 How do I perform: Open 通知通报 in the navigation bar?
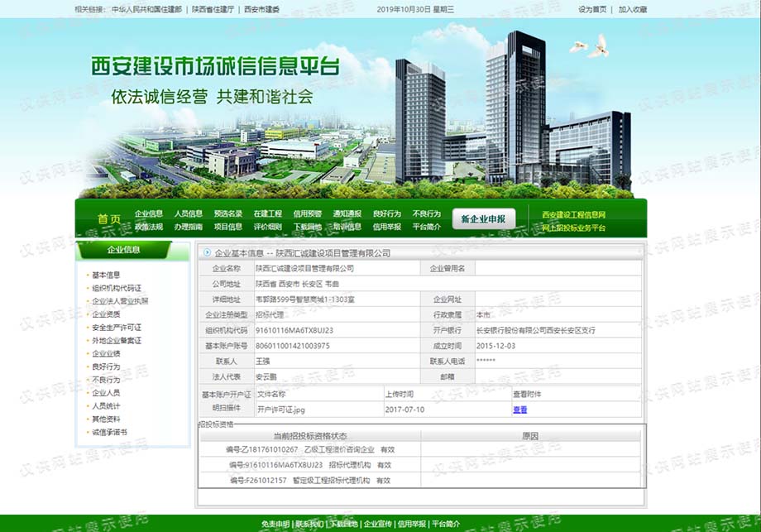pyautogui.click(x=347, y=213)
